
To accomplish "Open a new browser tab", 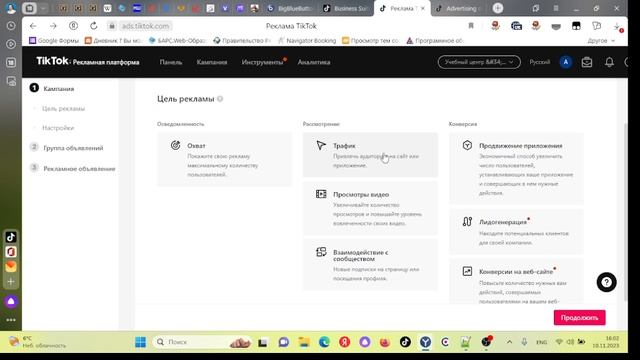I will click(x=497, y=8).
